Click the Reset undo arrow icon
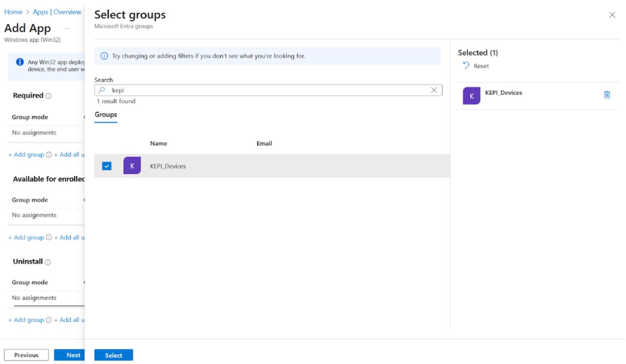This screenshot has width=626, height=364. point(466,66)
